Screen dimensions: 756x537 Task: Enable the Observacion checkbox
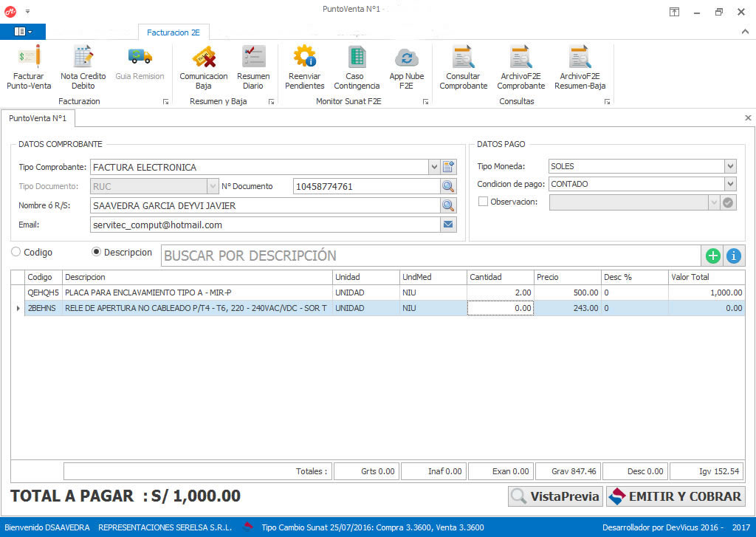(483, 202)
